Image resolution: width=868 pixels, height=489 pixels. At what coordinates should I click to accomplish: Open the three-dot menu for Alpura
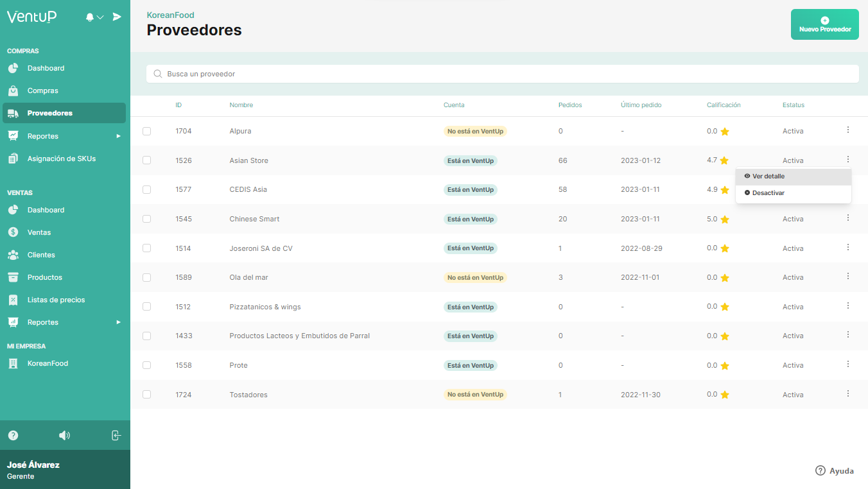(847, 130)
